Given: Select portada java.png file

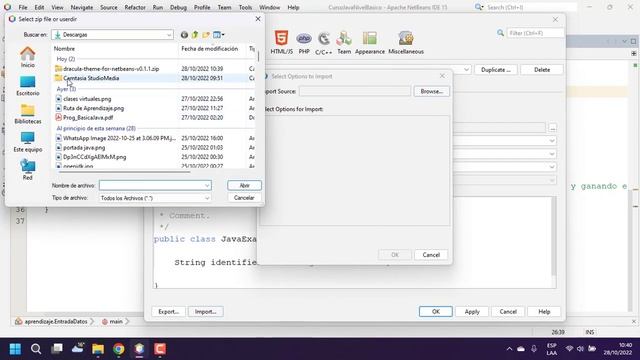Looking at the screenshot, I should (84, 147).
